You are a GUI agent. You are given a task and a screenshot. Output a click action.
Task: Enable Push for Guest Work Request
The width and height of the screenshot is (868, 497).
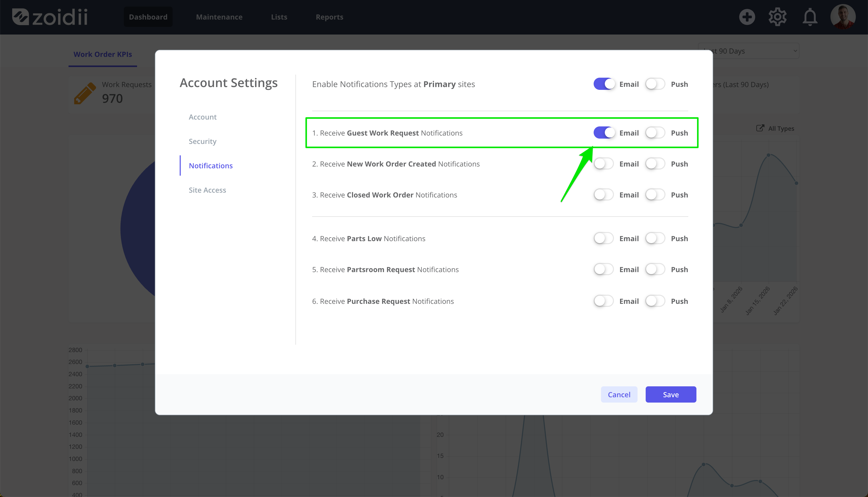point(655,133)
